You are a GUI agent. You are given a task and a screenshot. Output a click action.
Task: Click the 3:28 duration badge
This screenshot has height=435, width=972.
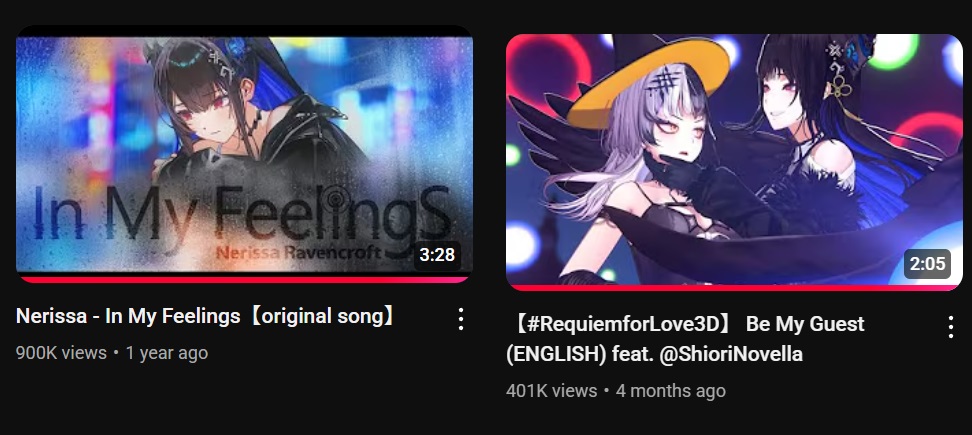pos(437,255)
